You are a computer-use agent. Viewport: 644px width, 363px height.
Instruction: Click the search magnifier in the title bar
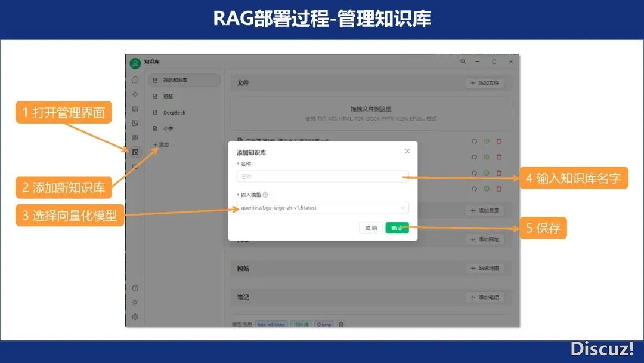[463, 61]
